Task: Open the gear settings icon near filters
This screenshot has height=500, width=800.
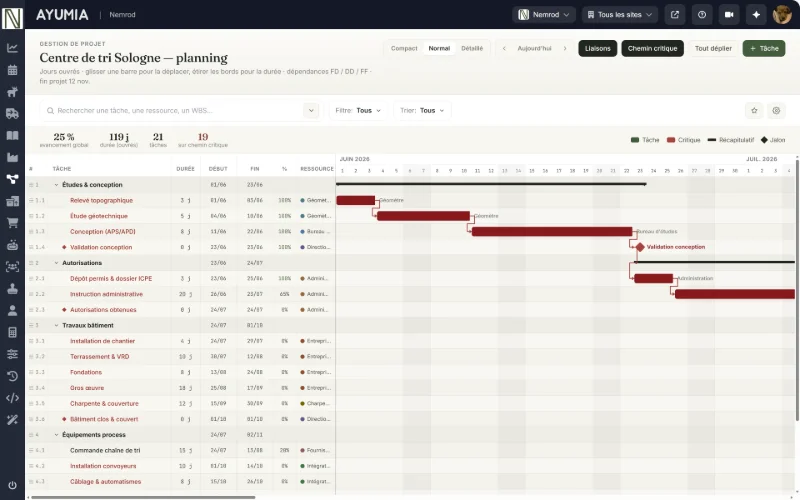Action: pos(776,110)
